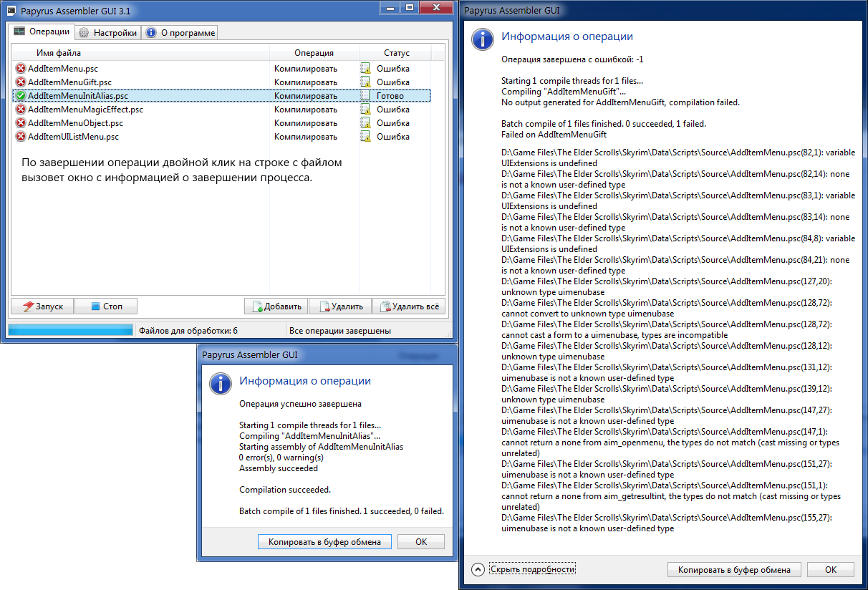Collapse details with Скрыть подробности chevron

tap(478, 569)
